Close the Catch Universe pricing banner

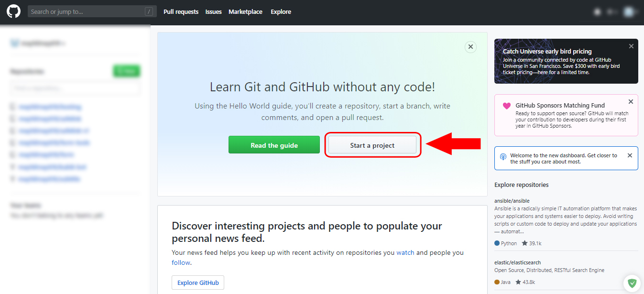coord(631,46)
